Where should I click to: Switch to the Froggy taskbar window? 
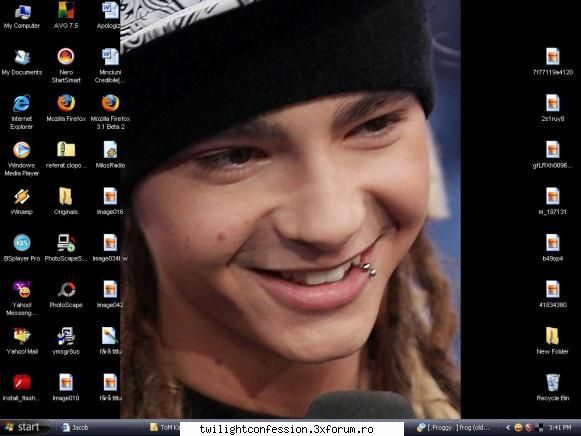point(454,427)
